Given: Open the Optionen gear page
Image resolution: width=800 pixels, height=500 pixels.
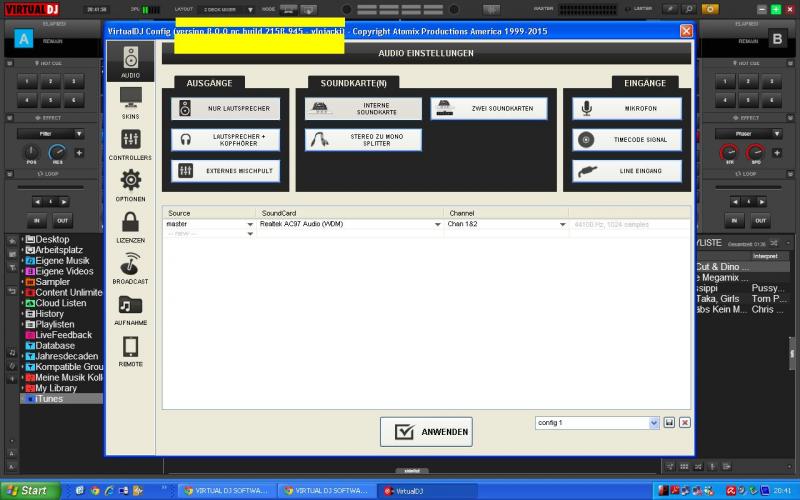Looking at the screenshot, I should (x=131, y=186).
